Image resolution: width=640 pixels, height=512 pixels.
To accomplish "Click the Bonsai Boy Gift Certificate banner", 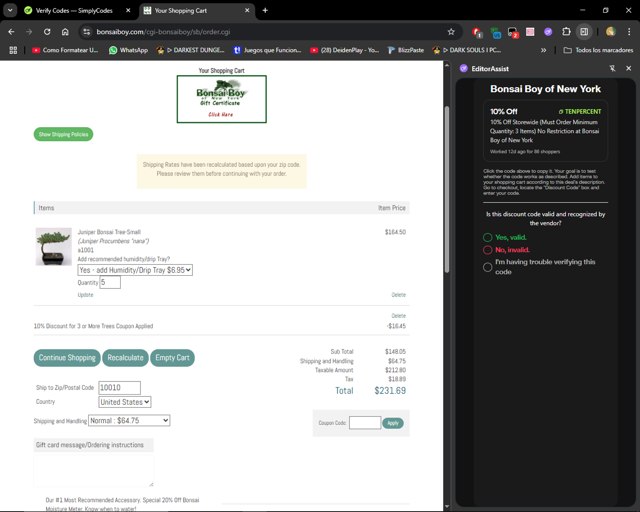I will [x=222, y=99].
